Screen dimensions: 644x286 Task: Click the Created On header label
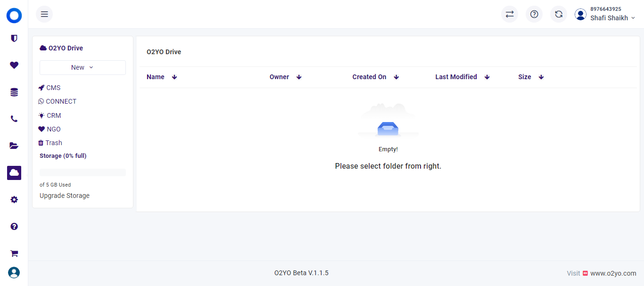click(369, 77)
